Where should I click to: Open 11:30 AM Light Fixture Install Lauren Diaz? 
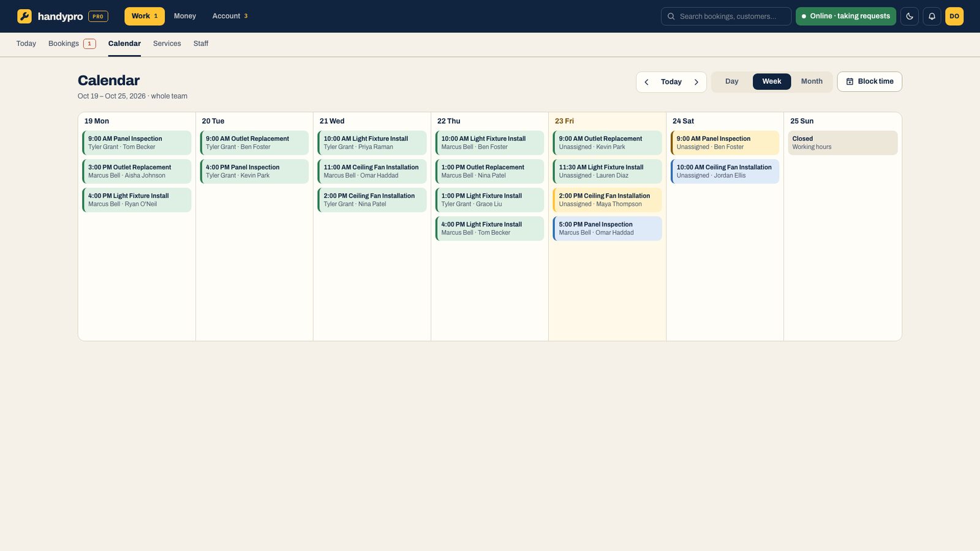(607, 171)
